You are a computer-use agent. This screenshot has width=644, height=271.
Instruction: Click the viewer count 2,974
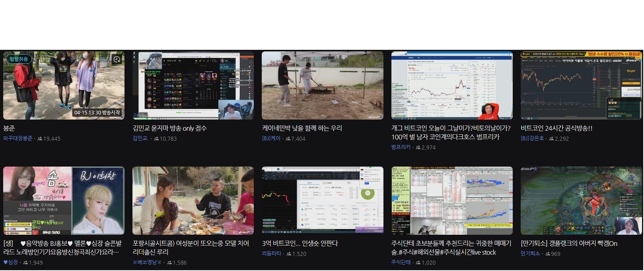coord(429,147)
